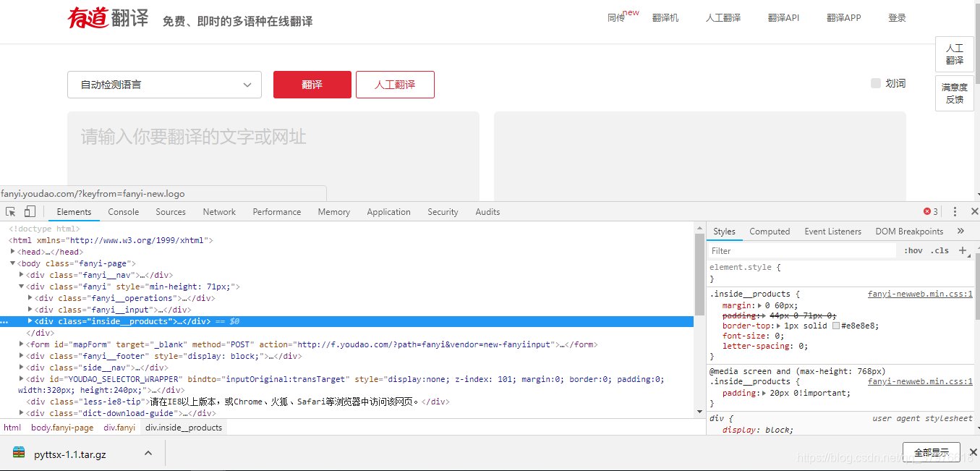Open the Network tab
This screenshot has height=471, width=980.
(x=219, y=212)
